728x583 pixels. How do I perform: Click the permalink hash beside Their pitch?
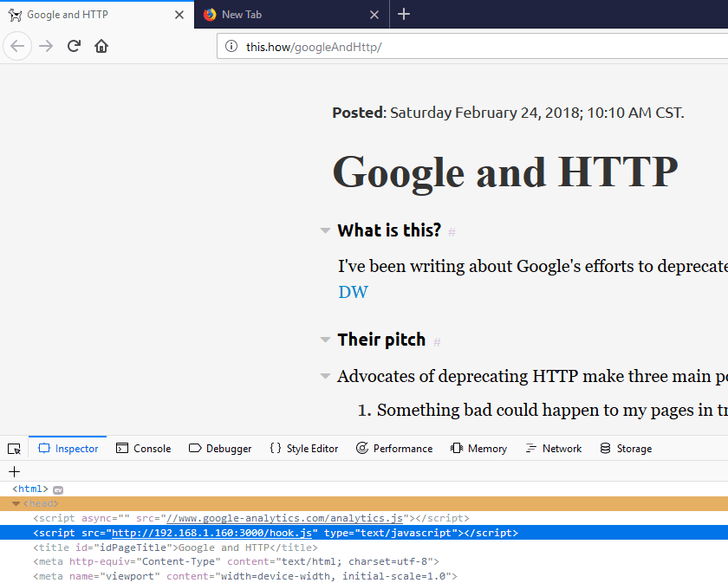point(437,342)
